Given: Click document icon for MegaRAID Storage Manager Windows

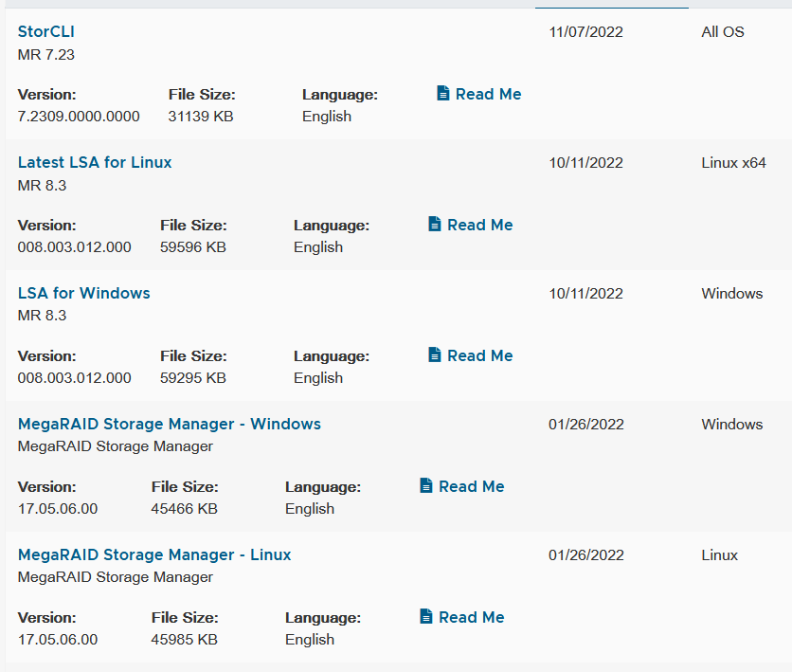Looking at the screenshot, I should (425, 485).
